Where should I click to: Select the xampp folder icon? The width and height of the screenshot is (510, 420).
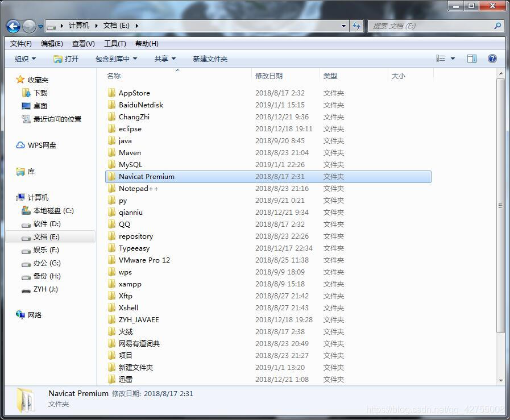[x=111, y=284]
